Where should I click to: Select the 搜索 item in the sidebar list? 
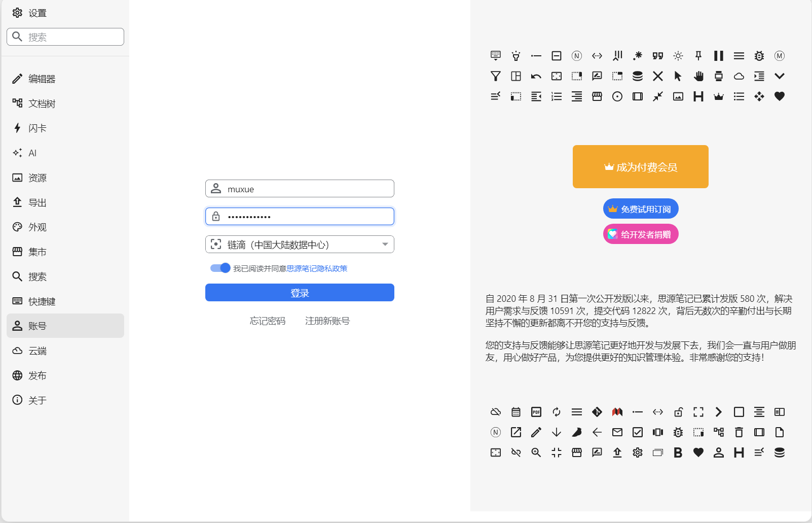pos(65,276)
